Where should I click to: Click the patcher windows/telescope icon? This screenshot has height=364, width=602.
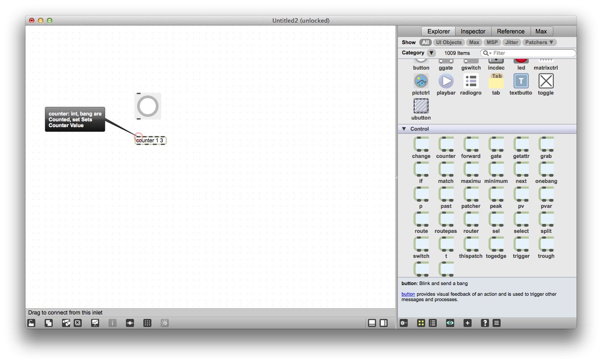(66, 323)
